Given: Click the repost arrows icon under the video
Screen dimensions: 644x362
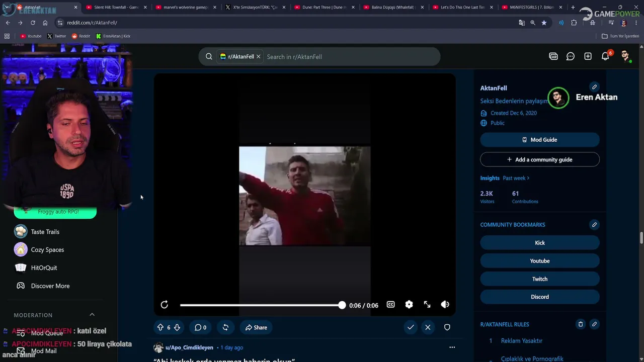Looking at the screenshot, I should tap(225, 327).
